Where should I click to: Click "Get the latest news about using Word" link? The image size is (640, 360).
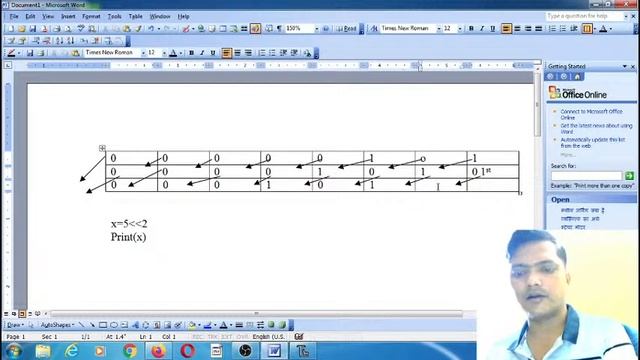(x=596, y=129)
